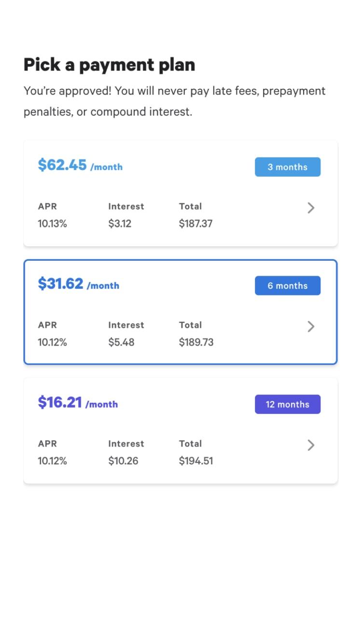This screenshot has height=644, width=362.
Task: Select the 12 months payment badge
Action: tap(288, 404)
